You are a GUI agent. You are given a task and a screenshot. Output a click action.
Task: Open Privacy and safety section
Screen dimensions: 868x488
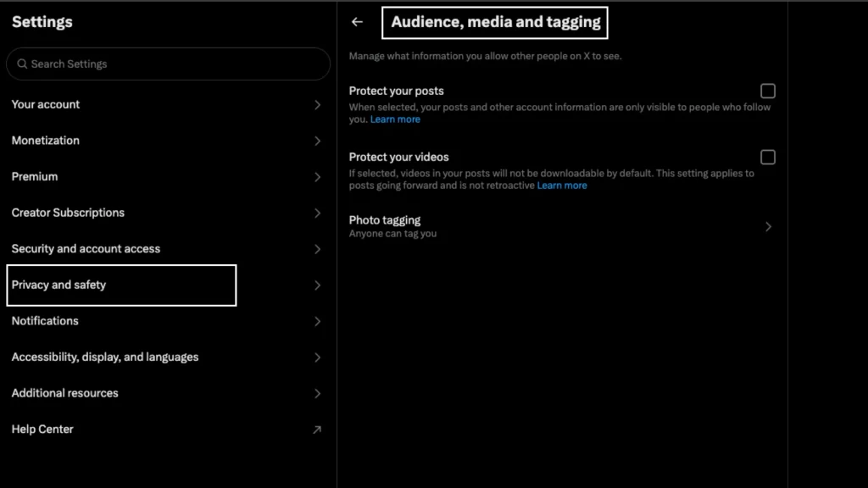tap(58, 285)
